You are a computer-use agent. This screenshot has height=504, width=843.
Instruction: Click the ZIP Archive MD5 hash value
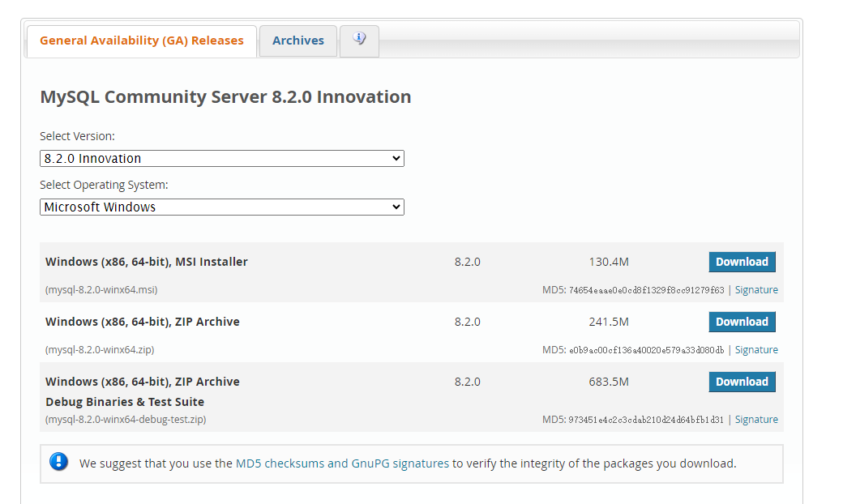pos(646,350)
